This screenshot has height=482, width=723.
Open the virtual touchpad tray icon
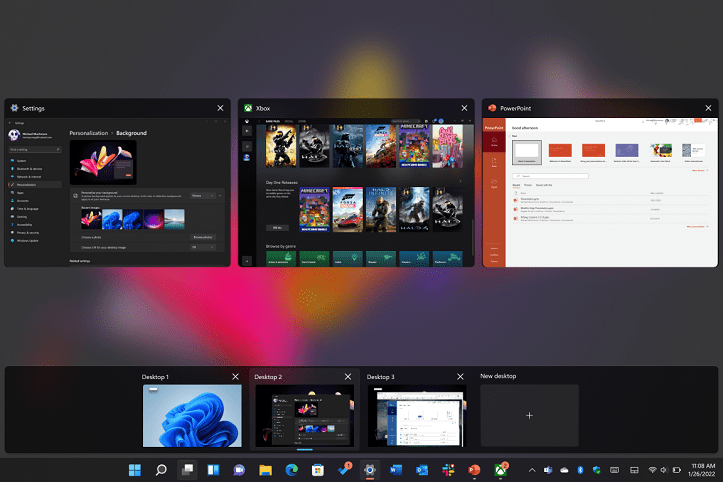click(x=634, y=470)
